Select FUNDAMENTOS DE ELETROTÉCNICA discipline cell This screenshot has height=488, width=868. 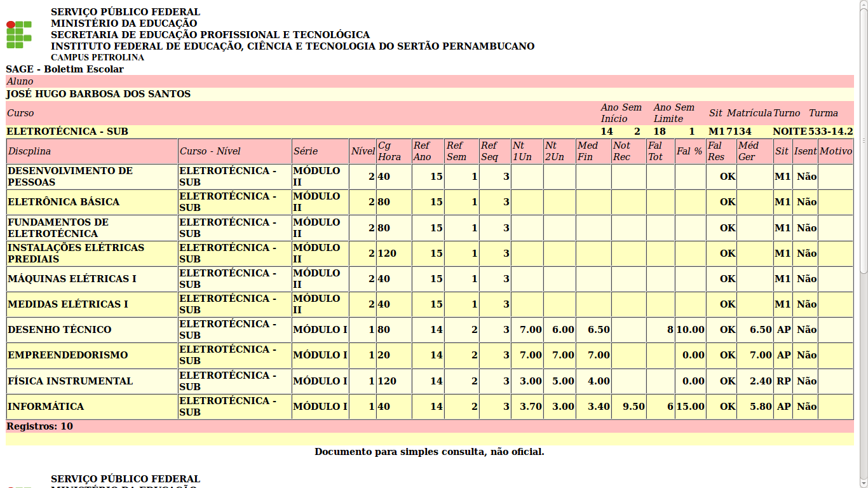point(92,227)
